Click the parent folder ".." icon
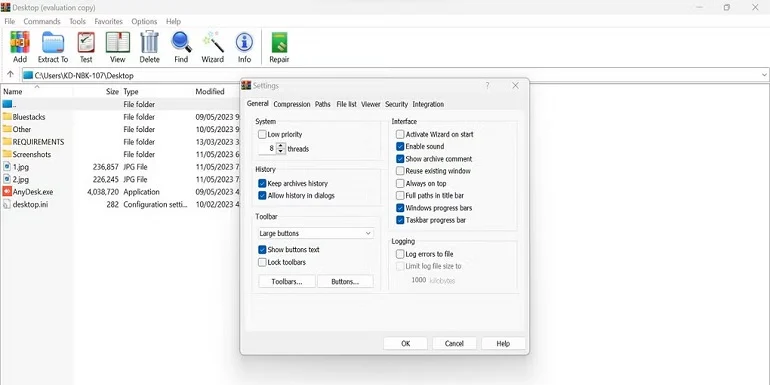This screenshot has width=770, height=385. pyautogui.click(x=7, y=104)
